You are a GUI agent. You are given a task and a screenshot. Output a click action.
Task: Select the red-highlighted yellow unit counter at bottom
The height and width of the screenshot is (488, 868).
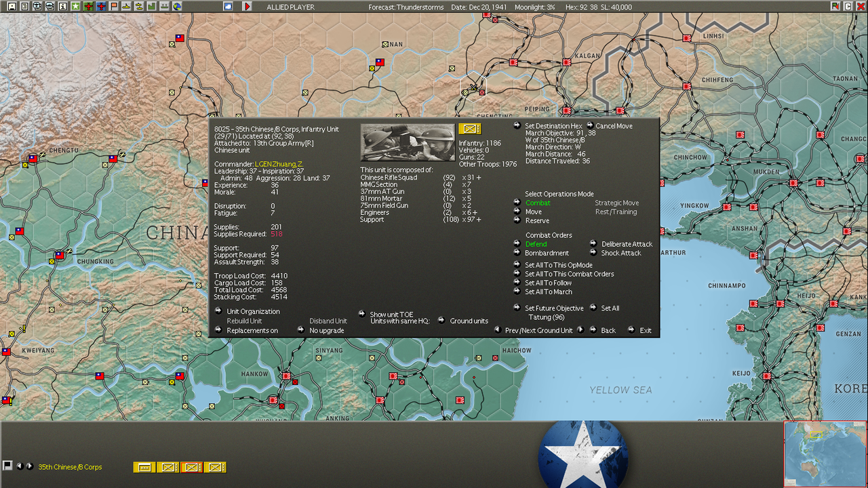coord(191,467)
